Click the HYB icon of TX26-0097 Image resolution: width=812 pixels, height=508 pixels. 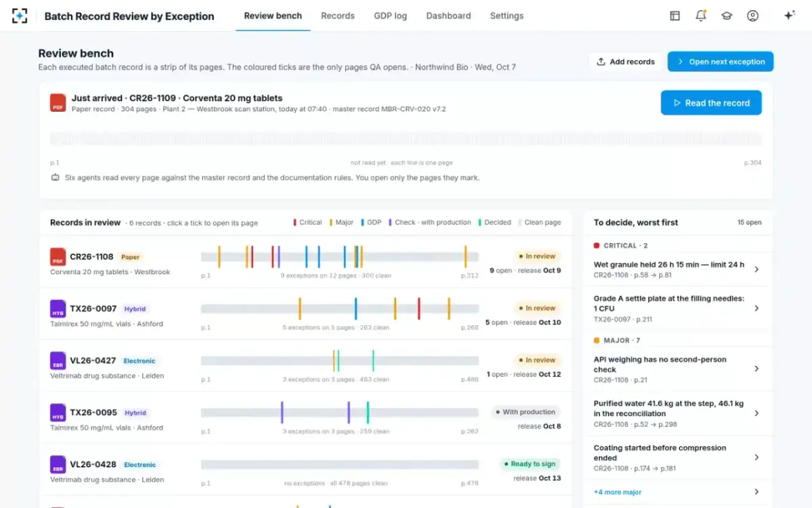coord(58,309)
